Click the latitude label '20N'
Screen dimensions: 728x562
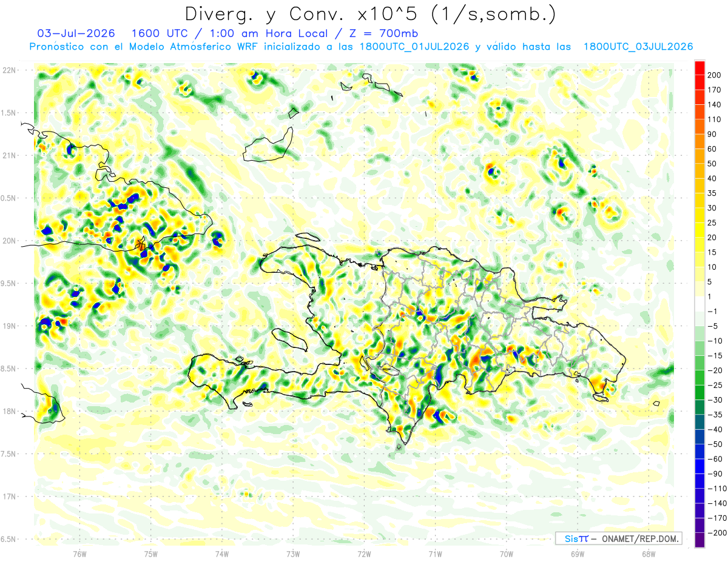(x=8, y=241)
